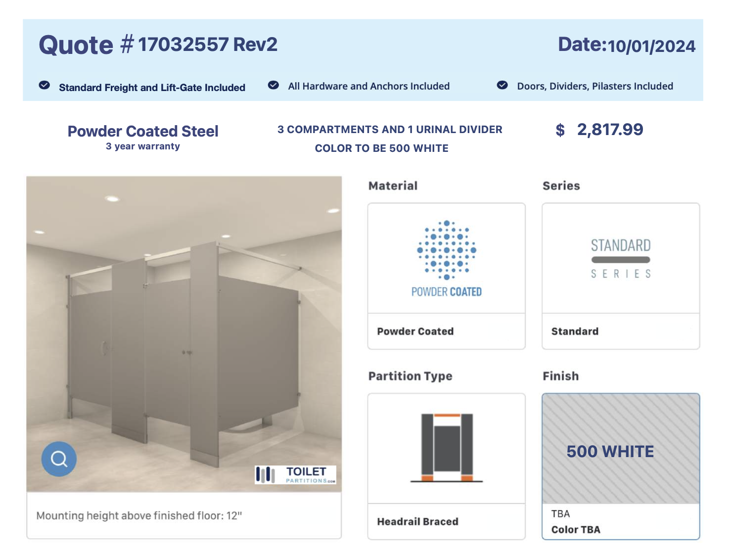This screenshot has height=560, width=729.
Task: Choose the Standard series label
Action: [575, 331]
